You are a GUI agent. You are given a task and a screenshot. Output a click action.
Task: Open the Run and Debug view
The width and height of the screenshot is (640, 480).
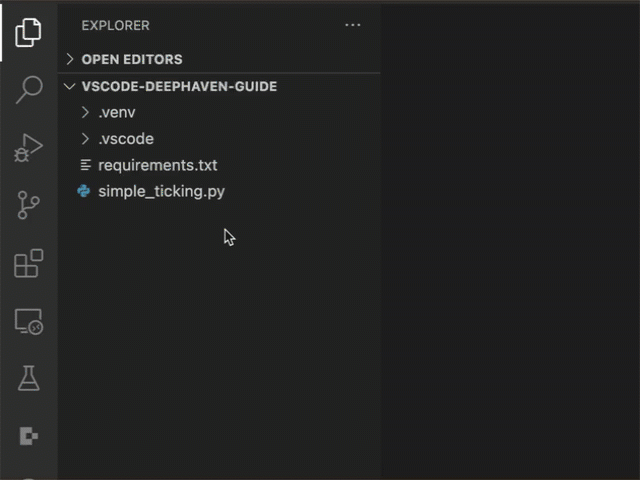(28, 148)
